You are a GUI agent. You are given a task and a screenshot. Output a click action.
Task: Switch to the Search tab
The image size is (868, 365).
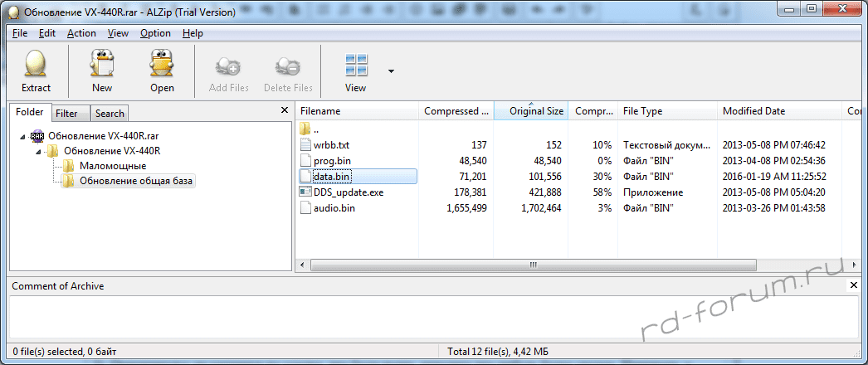[x=109, y=114]
